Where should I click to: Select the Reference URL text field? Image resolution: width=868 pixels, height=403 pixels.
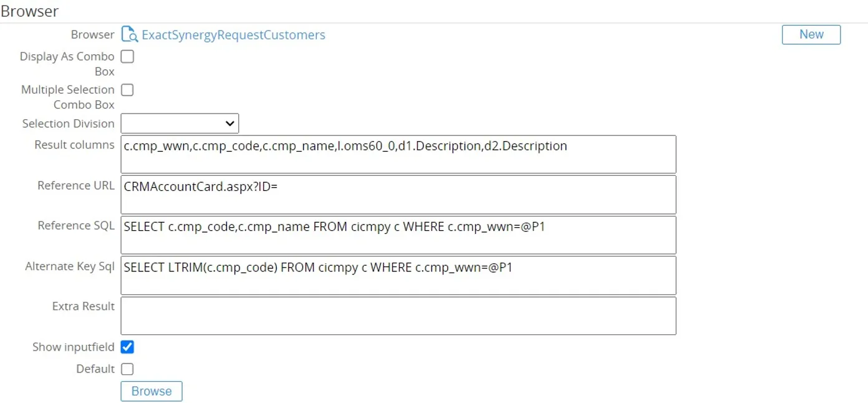pyautogui.click(x=398, y=194)
